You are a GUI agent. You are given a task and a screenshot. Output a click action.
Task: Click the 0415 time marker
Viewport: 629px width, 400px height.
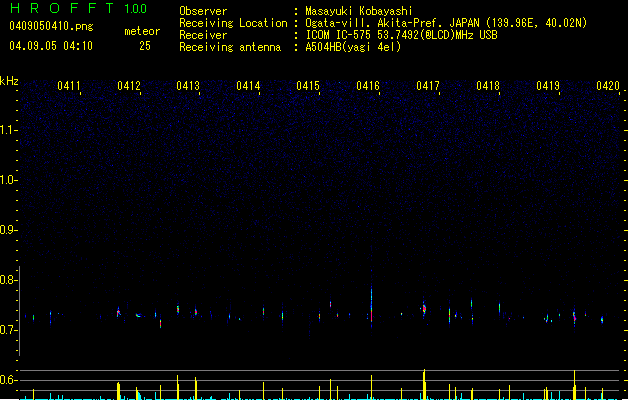(308, 85)
